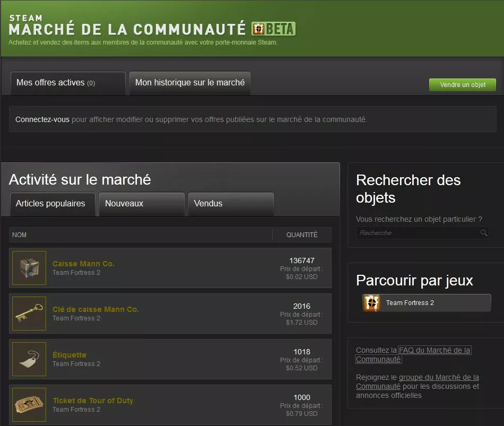Image resolution: width=504 pixels, height=426 pixels.
Task: Click the golden key icon
Action: coord(29,314)
